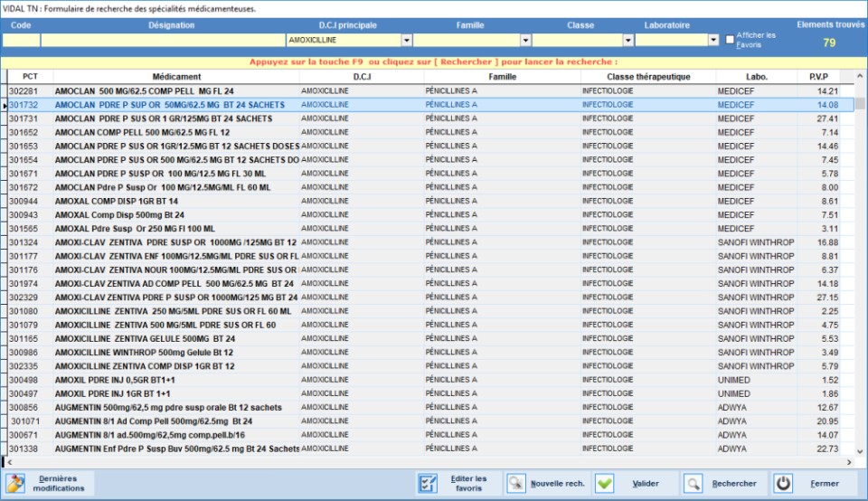Screen dimensions: 868x501
Task: Click into the Désignation text field
Action: click(162, 41)
